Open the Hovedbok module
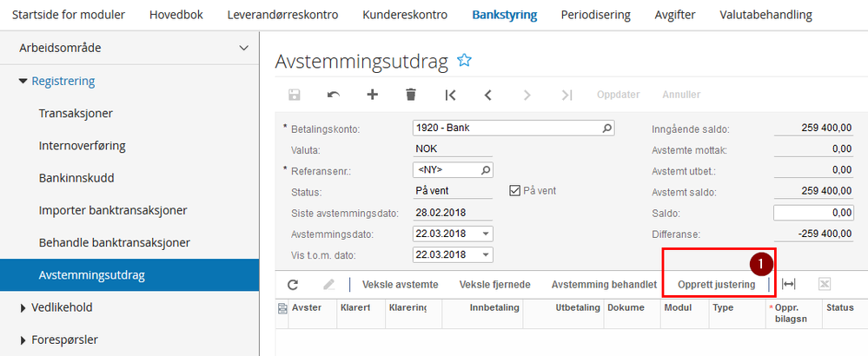 pos(176,15)
